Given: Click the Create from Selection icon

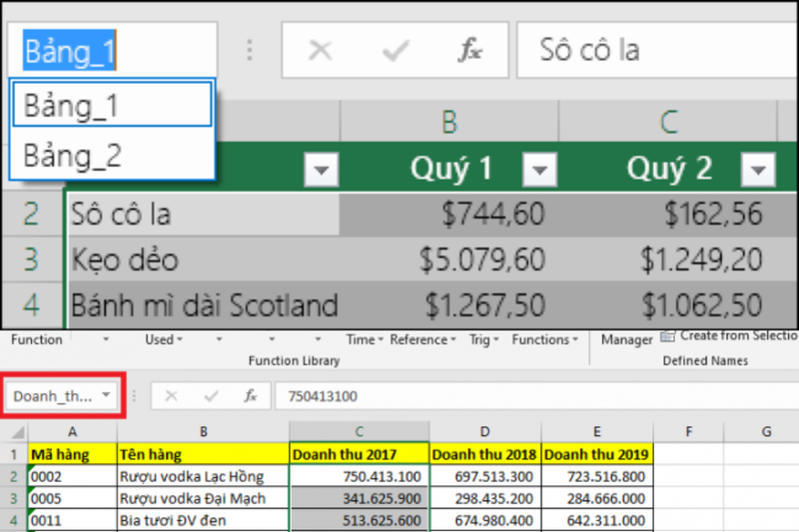Looking at the screenshot, I should 667,336.
